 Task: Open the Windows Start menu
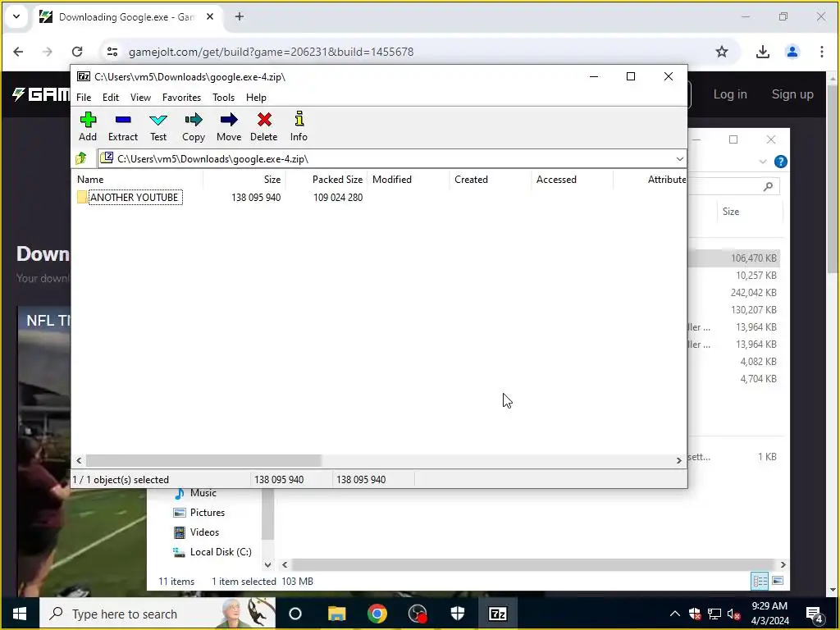tap(20, 614)
